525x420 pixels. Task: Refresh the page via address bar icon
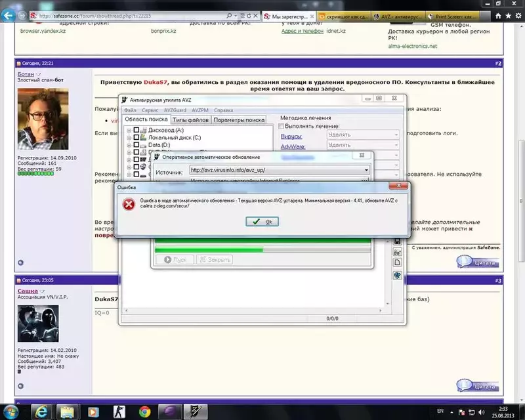pos(249,16)
